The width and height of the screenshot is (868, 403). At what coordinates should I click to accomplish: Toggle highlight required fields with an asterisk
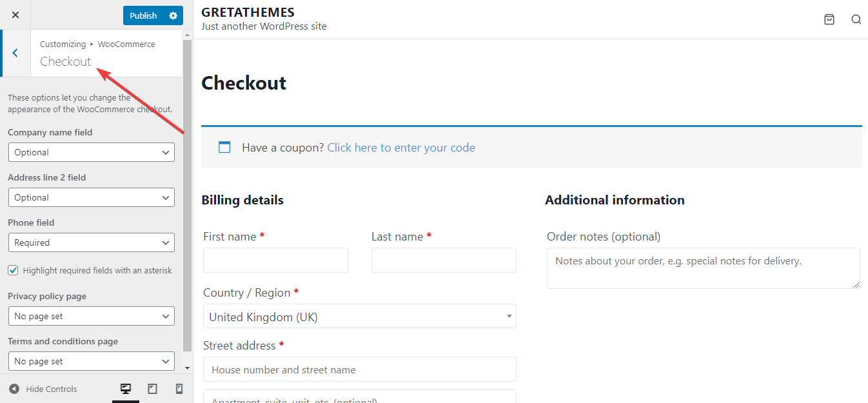coord(13,270)
